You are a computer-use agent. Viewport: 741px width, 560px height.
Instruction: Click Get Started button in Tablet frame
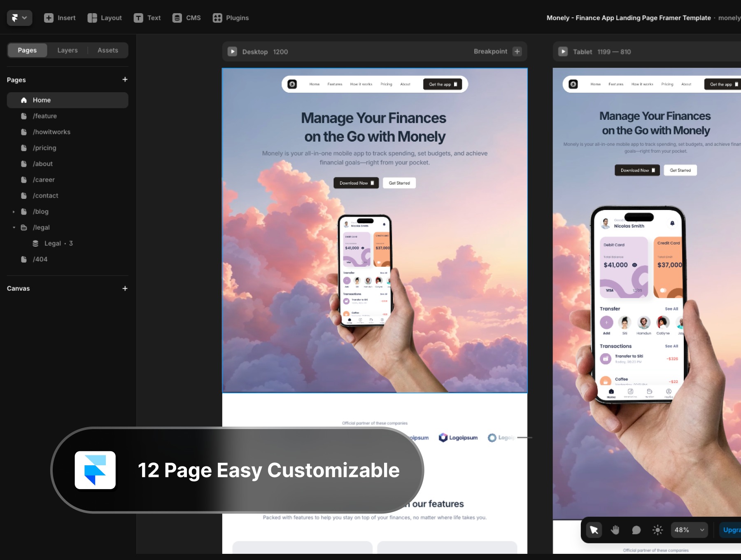click(x=680, y=170)
